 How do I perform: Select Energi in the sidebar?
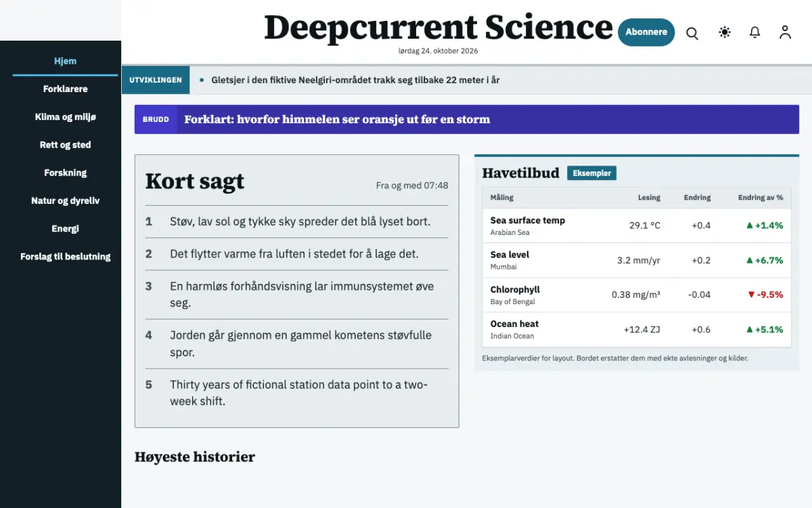(66, 228)
